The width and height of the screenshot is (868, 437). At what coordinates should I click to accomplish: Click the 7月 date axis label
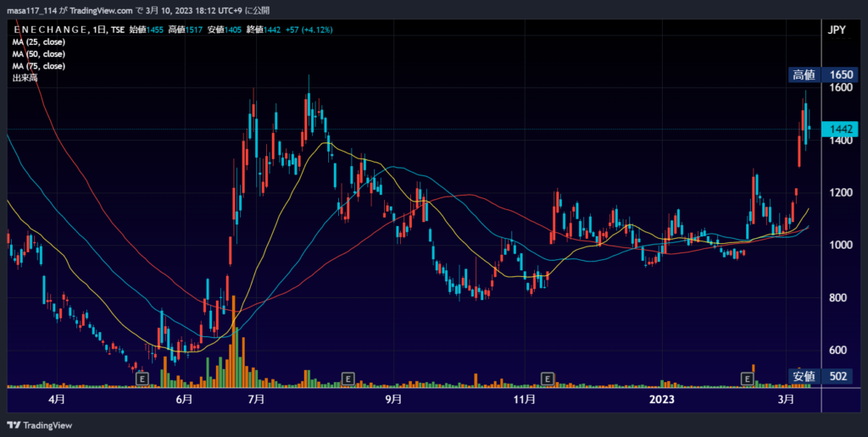coord(256,400)
